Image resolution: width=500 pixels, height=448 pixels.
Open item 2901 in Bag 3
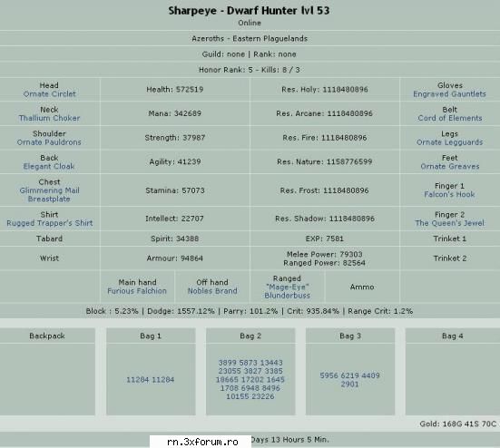click(349, 385)
